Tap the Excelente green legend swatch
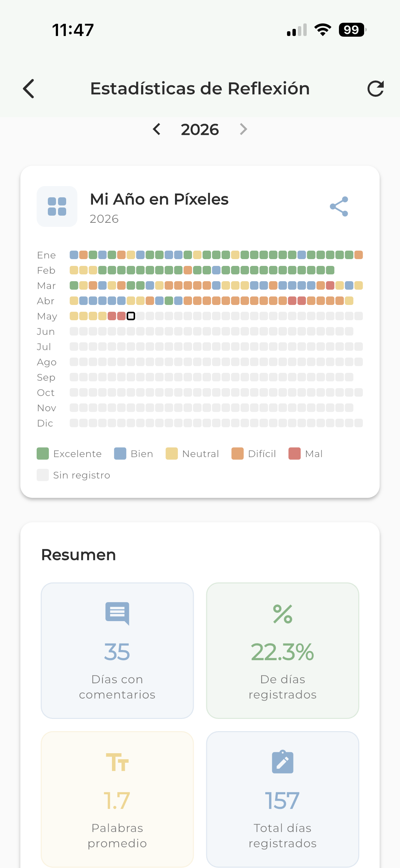 pos(43,454)
